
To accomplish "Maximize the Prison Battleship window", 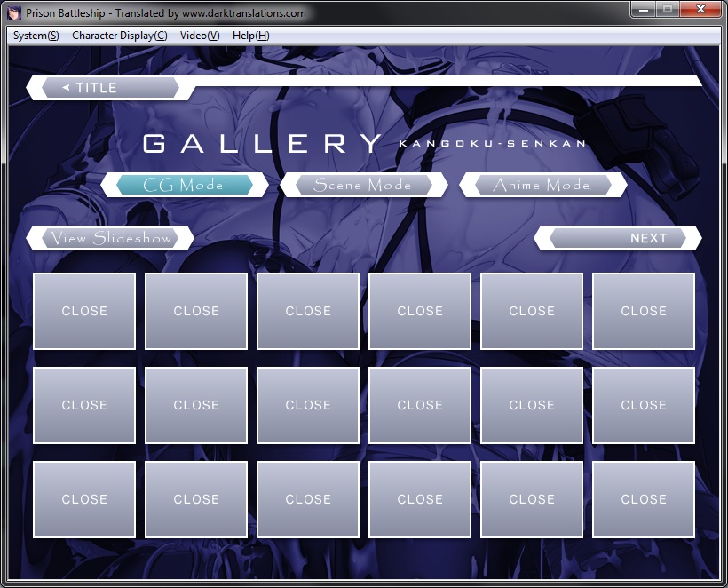I will (668, 9).
